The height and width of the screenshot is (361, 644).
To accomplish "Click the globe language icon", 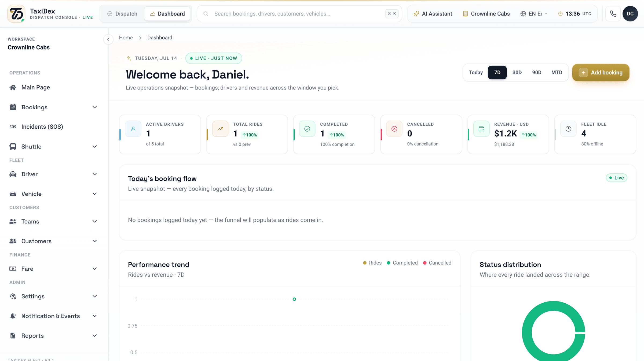I will coord(523,14).
